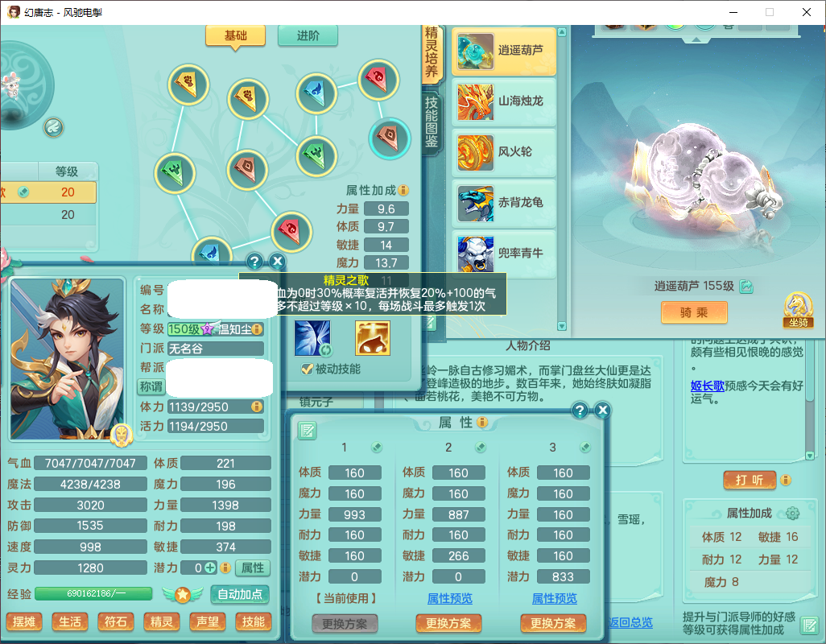
Task: Select the 山海烛龙 mount in list
Action: click(x=504, y=101)
